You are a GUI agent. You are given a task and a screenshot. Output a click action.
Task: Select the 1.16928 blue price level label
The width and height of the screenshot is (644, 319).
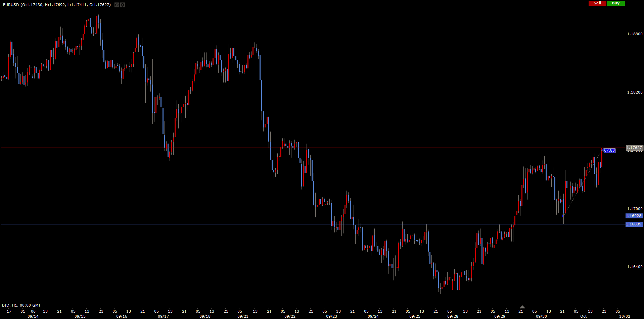pyautogui.click(x=634, y=216)
